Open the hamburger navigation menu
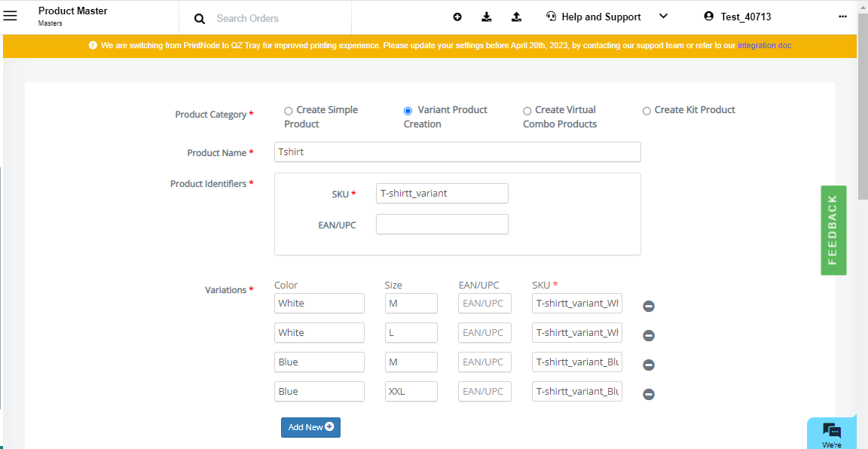 click(x=10, y=16)
